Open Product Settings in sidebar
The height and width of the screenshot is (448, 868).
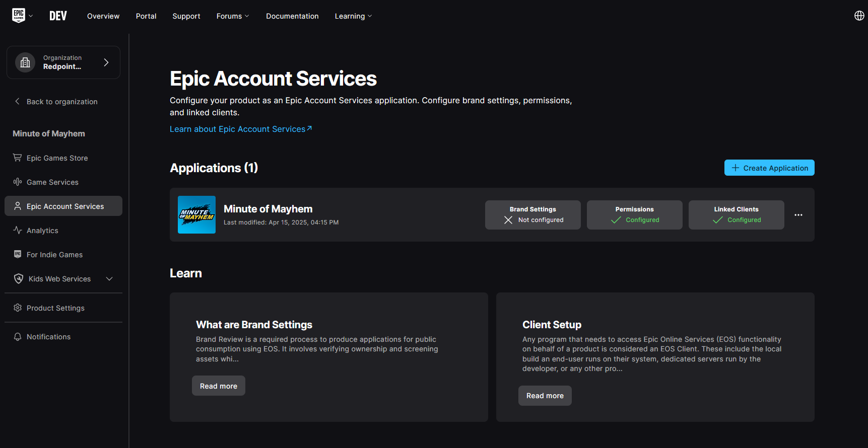click(x=63, y=308)
